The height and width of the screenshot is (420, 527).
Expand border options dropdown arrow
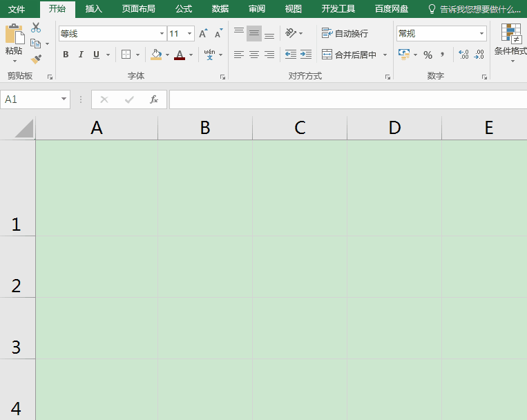138,55
